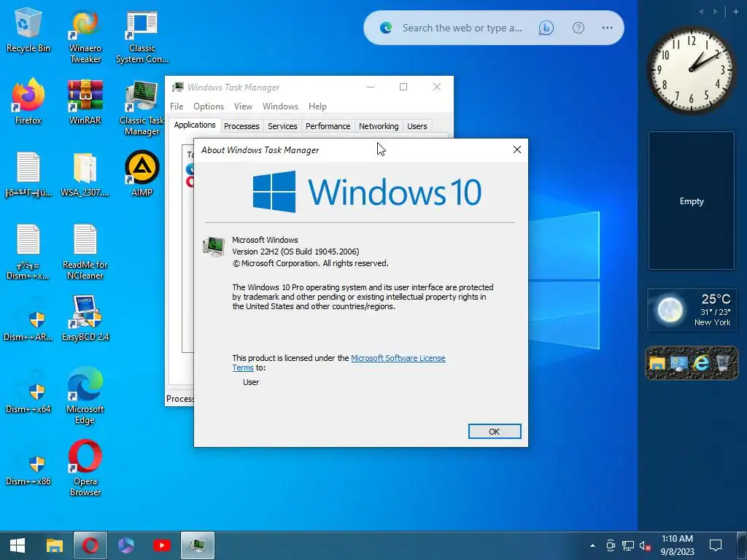
Task: Select the Dism++x86 desktop icon
Action: (x=28, y=469)
